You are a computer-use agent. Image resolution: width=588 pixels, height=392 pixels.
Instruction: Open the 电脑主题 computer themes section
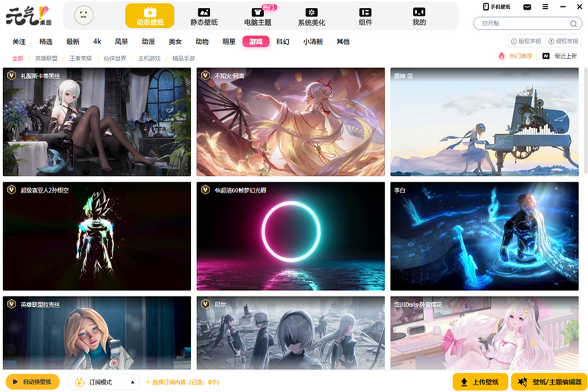click(258, 16)
